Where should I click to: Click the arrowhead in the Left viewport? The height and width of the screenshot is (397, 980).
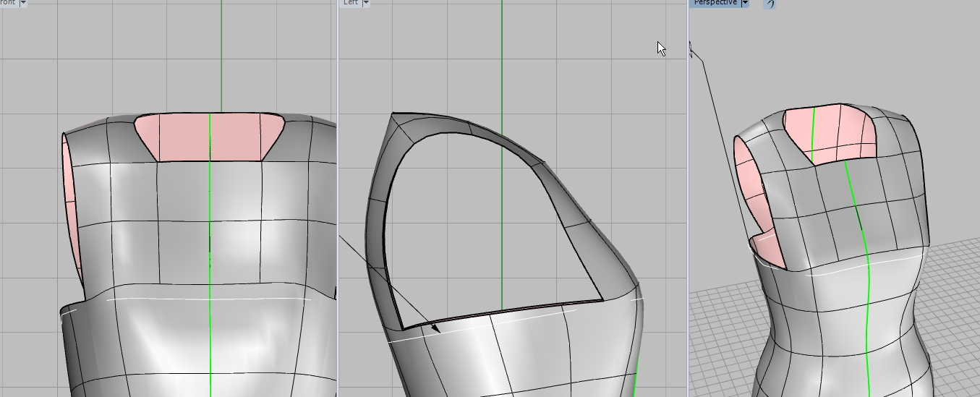coord(435,329)
